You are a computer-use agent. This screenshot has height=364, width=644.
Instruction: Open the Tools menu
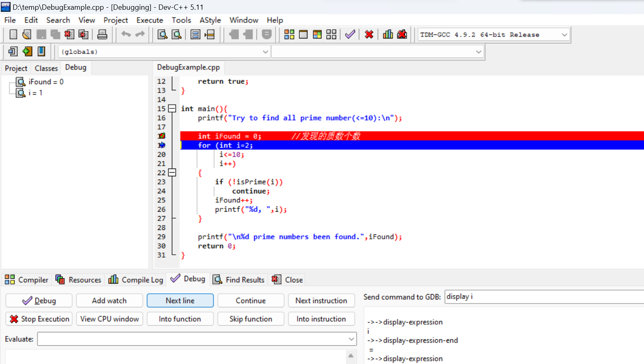pos(181,20)
